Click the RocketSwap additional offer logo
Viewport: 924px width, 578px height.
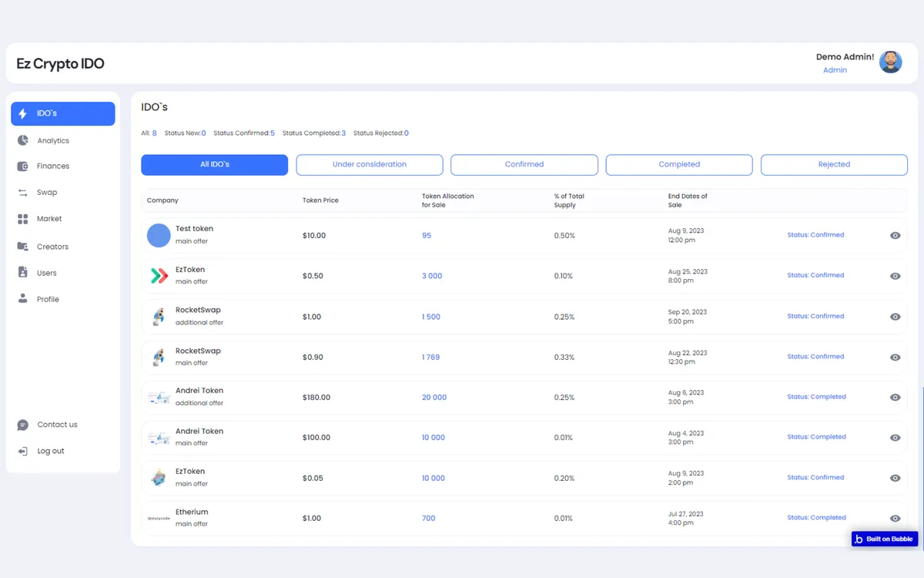click(x=159, y=316)
